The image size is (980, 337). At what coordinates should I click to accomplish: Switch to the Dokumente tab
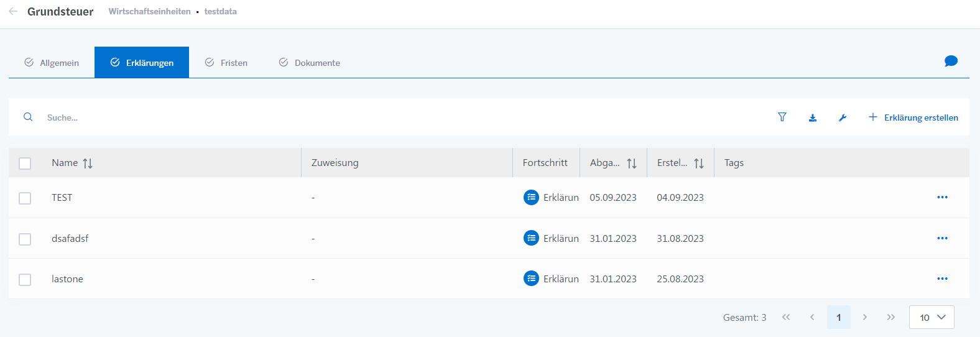[x=310, y=63]
